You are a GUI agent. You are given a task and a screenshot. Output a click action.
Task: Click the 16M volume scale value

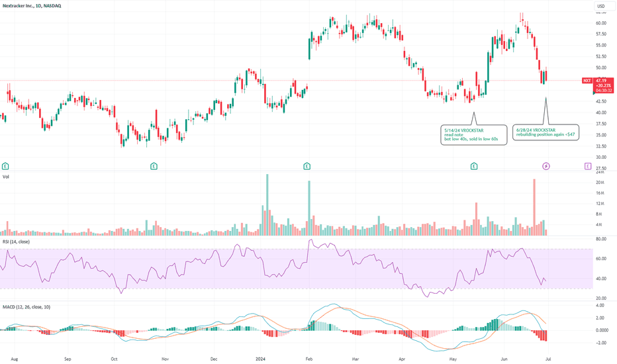tap(600, 193)
